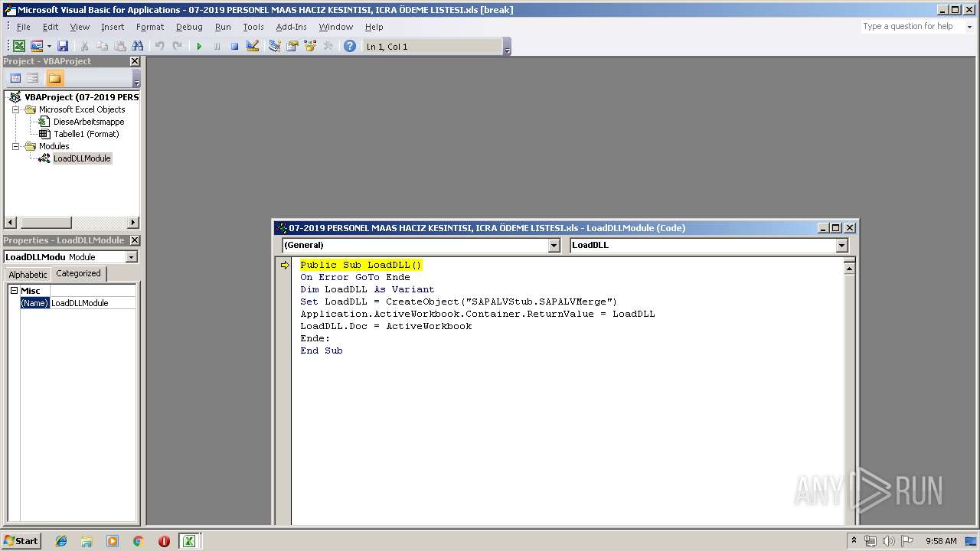The image size is (980, 551).
Task: Collapse the Misc property category
Action: 14,291
